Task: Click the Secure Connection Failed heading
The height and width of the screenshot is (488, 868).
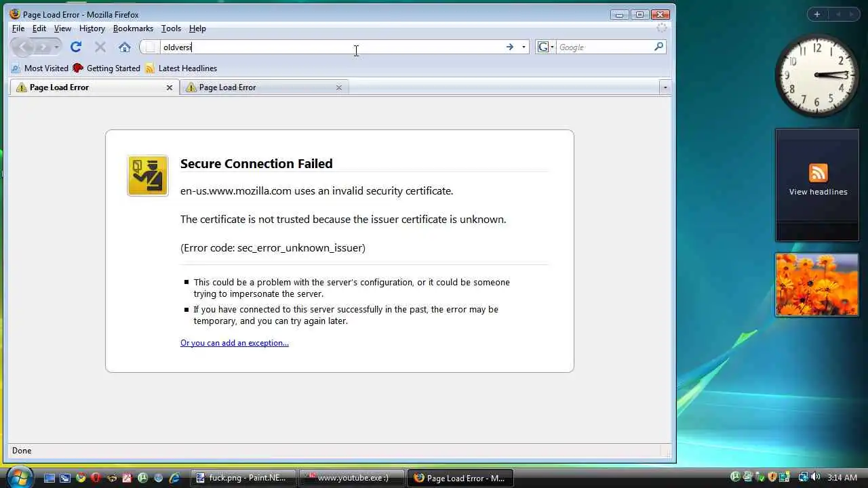Action: point(256,163)
